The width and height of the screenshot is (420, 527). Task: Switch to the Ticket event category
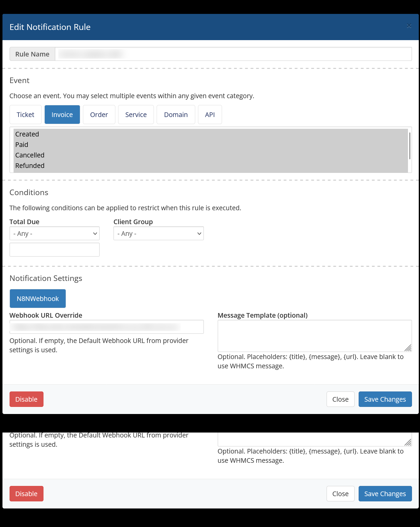[26, 115]
